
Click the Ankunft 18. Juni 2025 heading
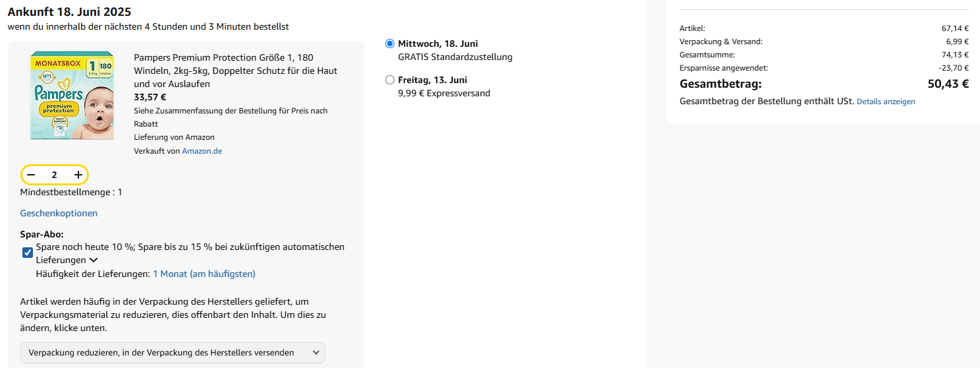point(69,12)
